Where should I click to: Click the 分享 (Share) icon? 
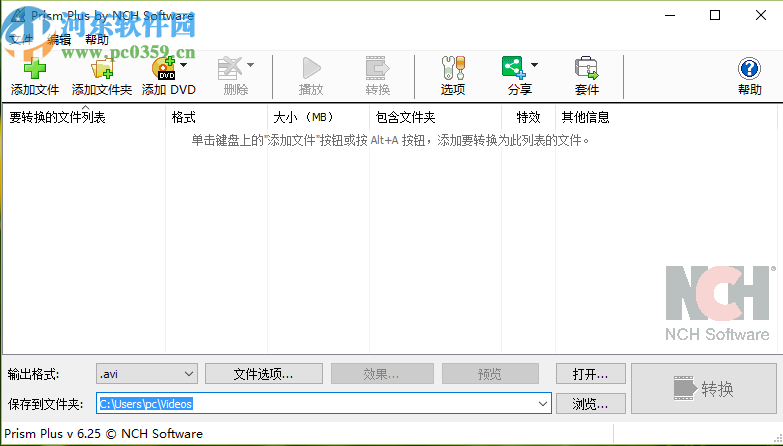(x=514, y=68)
